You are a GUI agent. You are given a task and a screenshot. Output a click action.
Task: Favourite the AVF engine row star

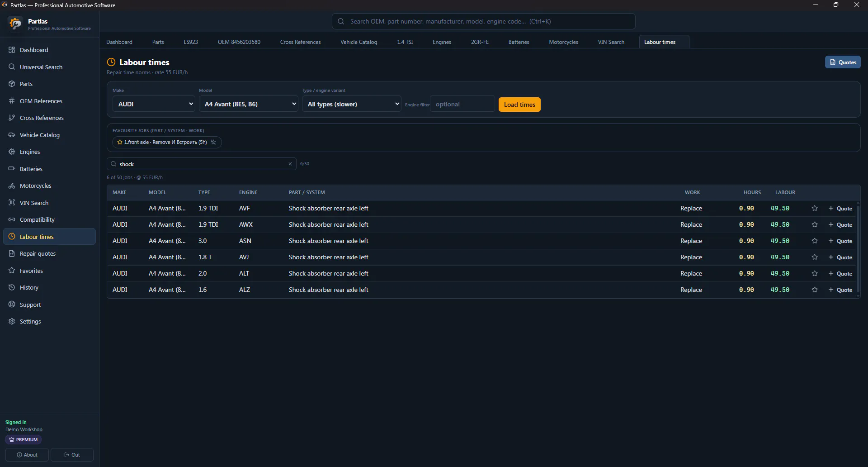click(815, 208)
